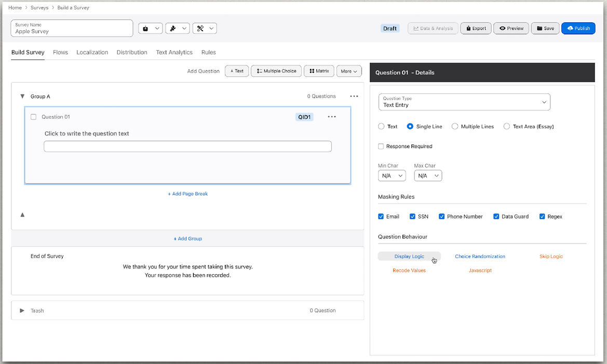Image resolution: width=607 pixels, height=364 pixels.
Task: Enable the Response Required checkbox
Action: [381, 146]
